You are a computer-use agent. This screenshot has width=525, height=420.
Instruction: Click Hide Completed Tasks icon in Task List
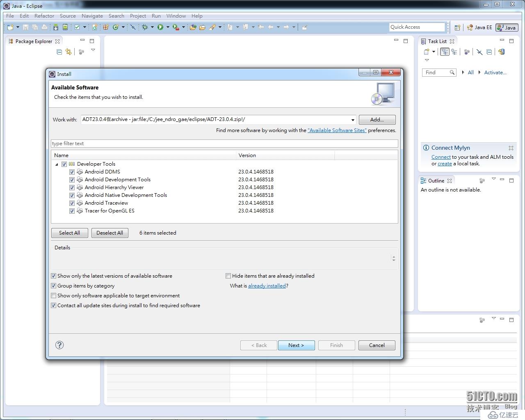tap(479, 52)
